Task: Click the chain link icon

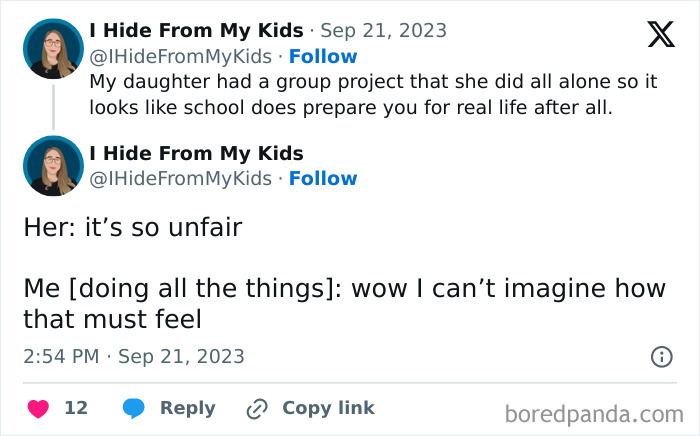Action: 257,408
